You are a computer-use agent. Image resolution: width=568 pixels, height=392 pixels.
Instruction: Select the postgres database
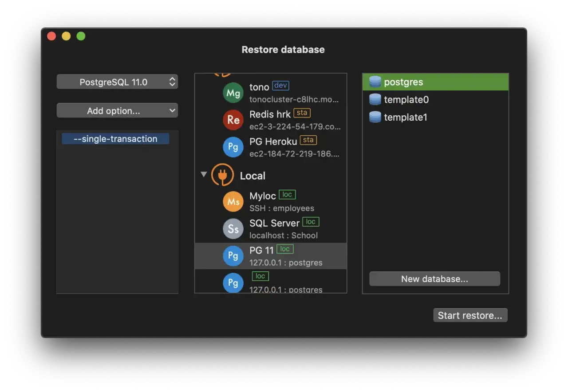(435, 82)
